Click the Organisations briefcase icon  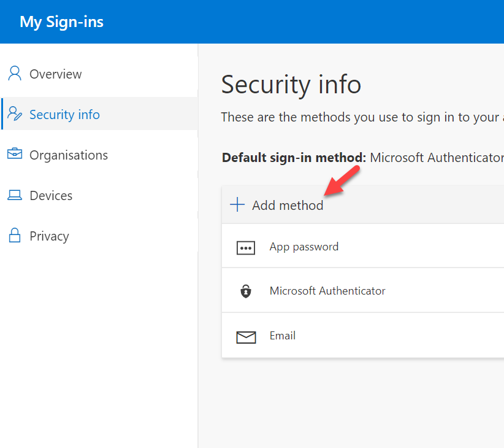point(15,153)
